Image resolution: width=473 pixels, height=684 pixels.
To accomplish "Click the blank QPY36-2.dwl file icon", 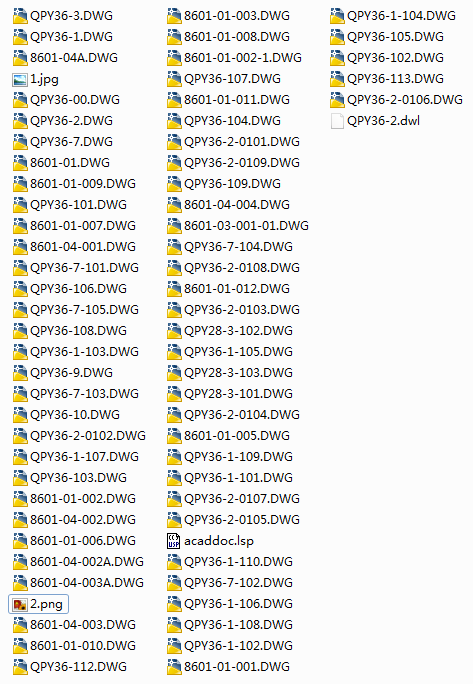I will point(337,121).
